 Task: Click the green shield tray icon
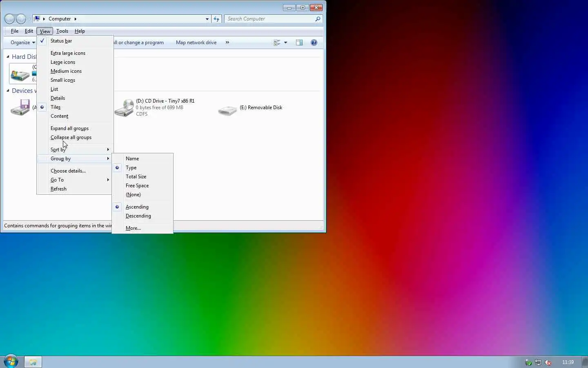[x=528, y=362]
